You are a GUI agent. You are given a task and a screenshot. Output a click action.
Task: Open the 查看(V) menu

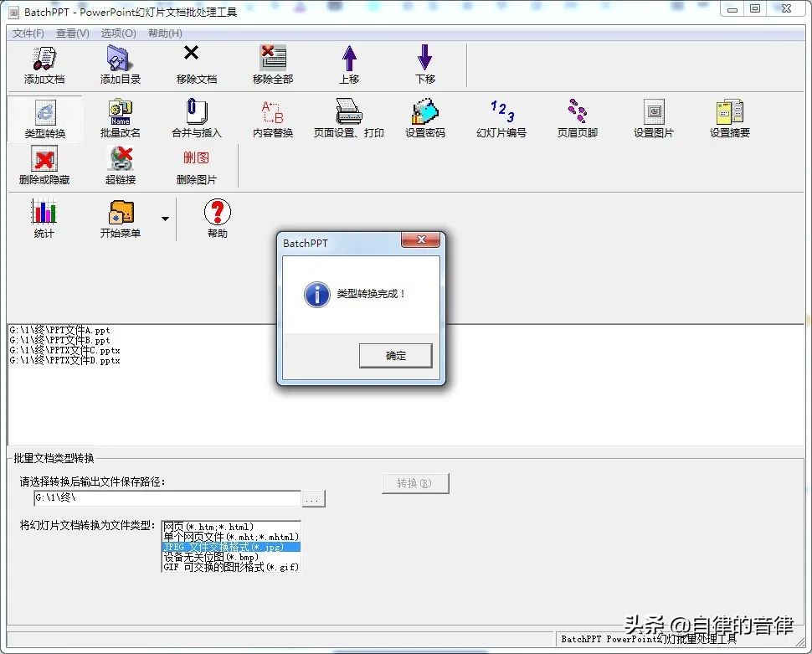coord(73,33)
